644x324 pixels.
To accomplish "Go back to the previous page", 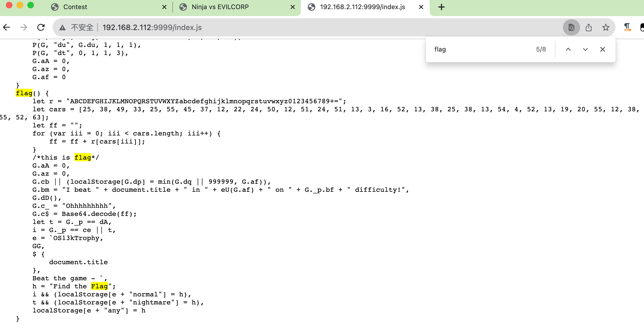I will pos(6,27).
